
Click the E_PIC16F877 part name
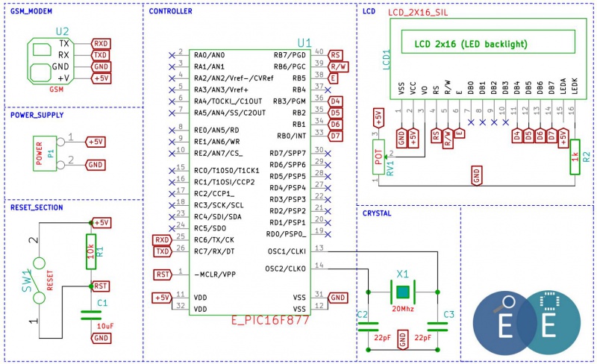point(270,321)
